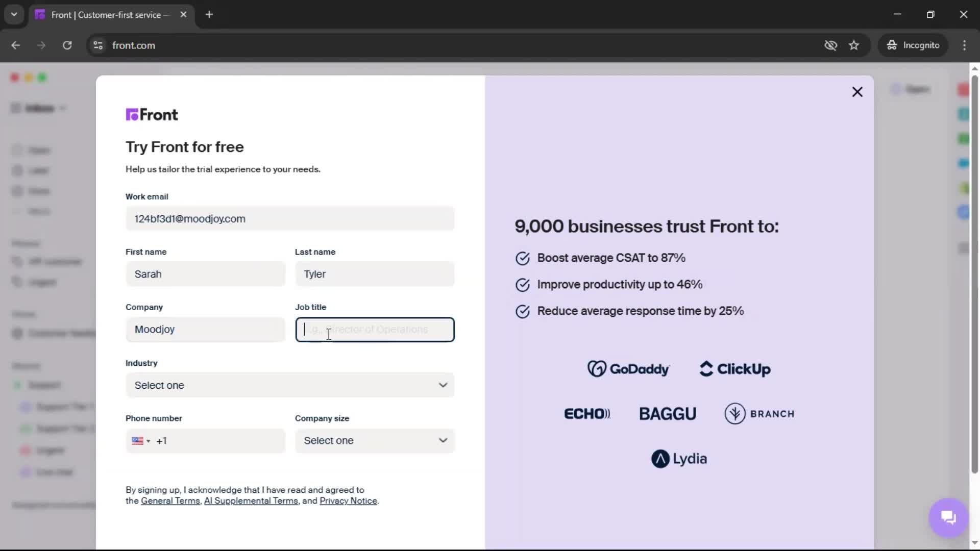Click inside the Job title field
Image resolution: width=980 pixels, height=551 pixels.
(x=374, y=330)
